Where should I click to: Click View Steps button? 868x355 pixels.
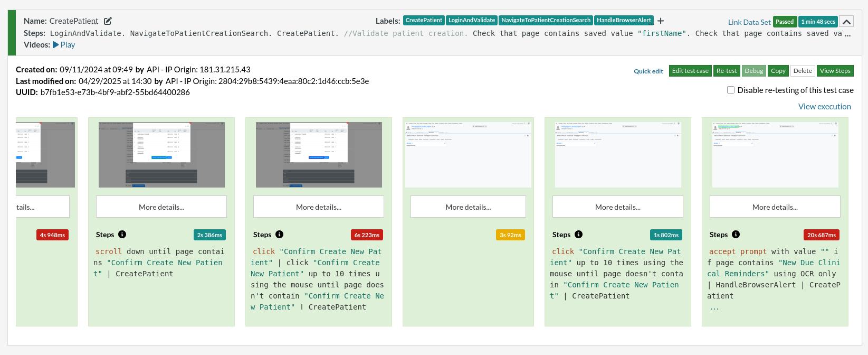click(835, 71)
